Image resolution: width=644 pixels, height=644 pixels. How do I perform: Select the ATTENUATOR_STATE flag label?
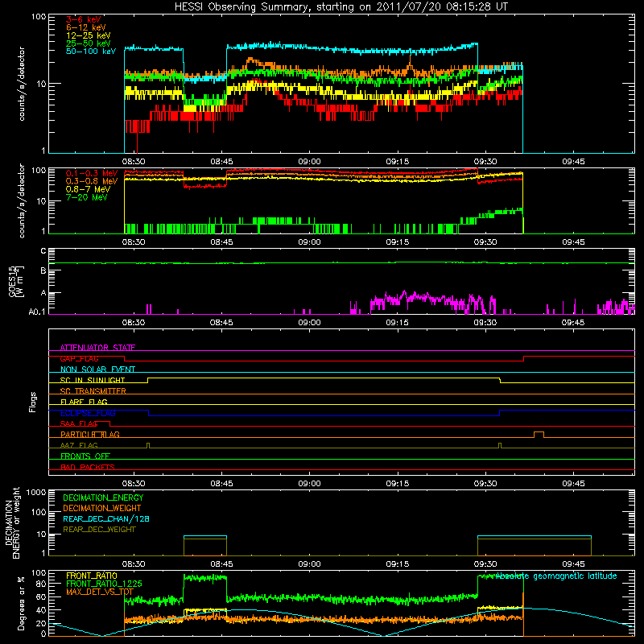(x=97, y=348)
